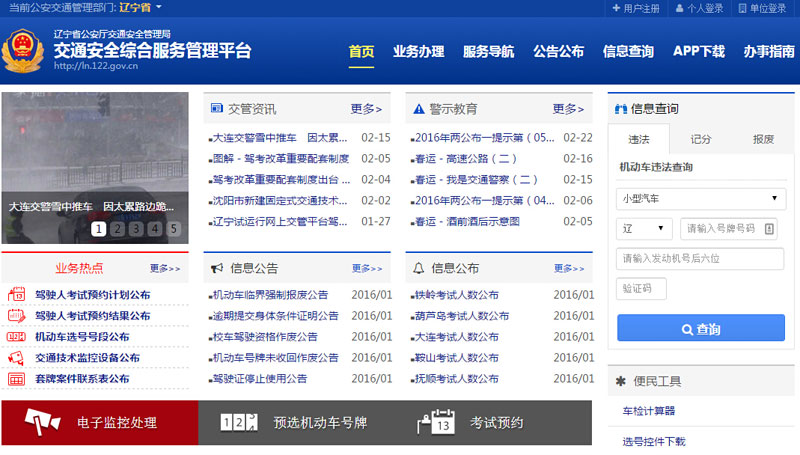Click the blue 查询 button

[x=701, y=327]
